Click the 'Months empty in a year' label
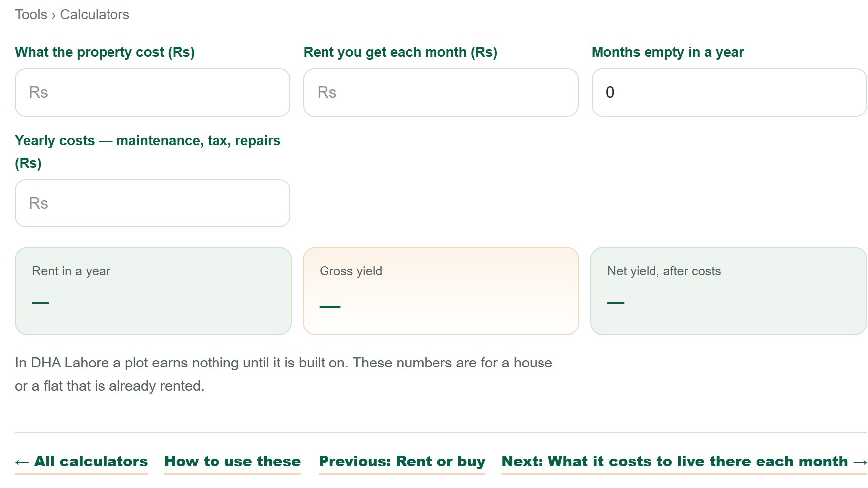Screen dimensions: 868x488 [x=667, y=52]
